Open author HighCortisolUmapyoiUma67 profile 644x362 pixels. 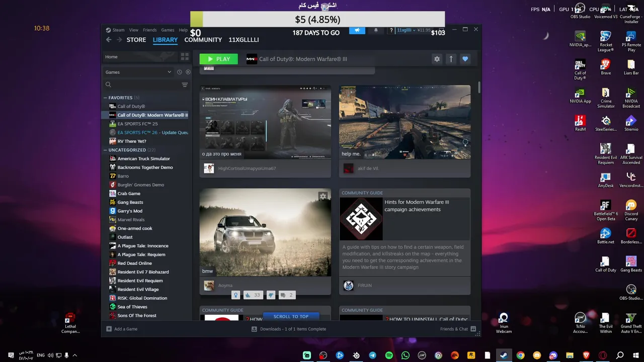click(x=247, y=168)
